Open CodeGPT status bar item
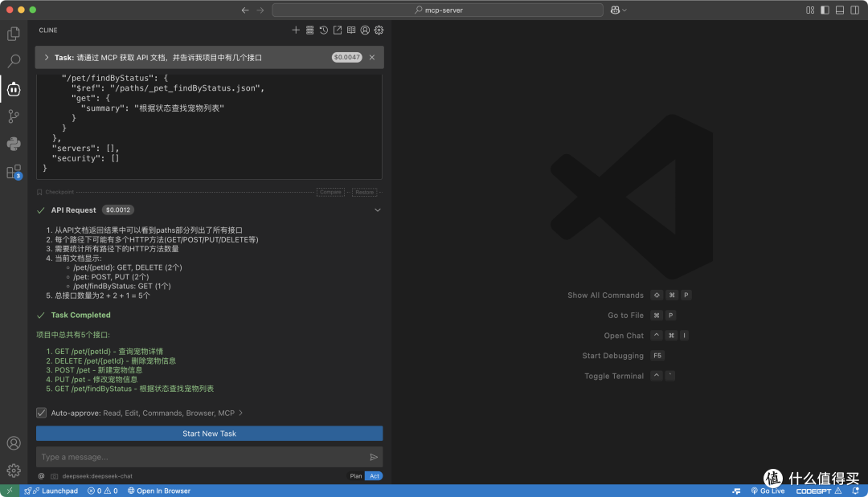Viewport: 868px width, 497px height. point(819,491)
